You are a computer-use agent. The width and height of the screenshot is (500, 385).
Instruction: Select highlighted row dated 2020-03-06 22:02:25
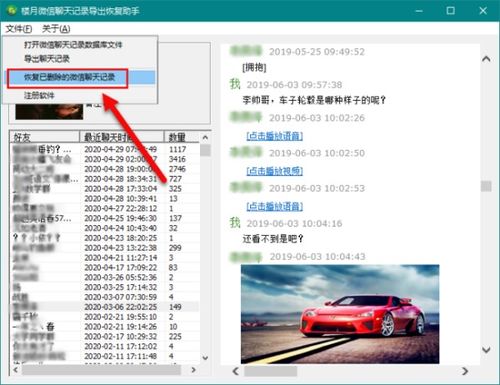coord(105,307)
